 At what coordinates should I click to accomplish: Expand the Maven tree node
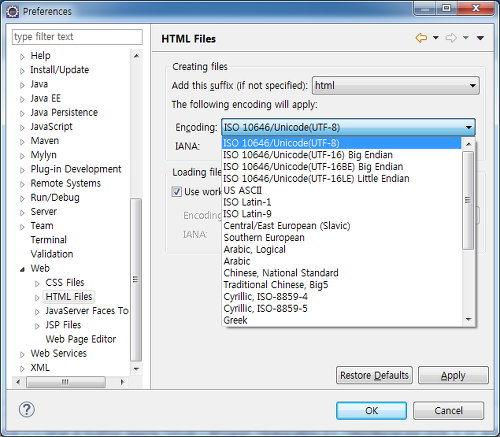click(x=22, y=142)
